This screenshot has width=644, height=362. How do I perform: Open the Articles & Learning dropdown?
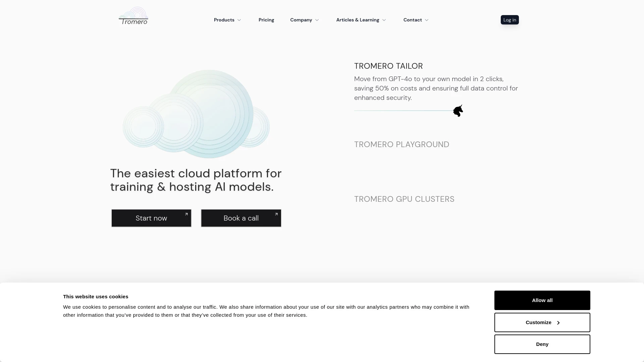361,20
